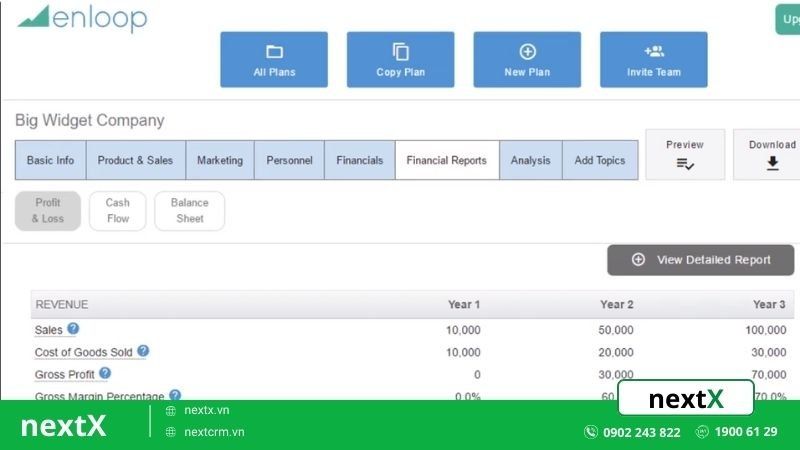Screen dimensions: 800x450
Task: Expand the View Detailed Report button
Action: tap(701, 260)
